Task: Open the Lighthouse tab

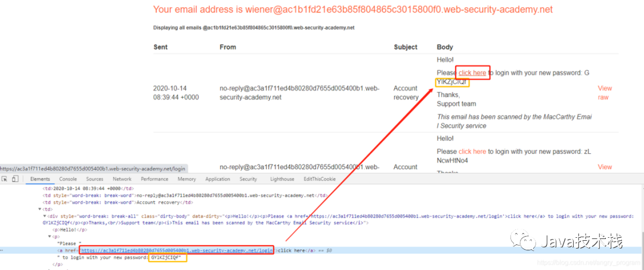Action: point(282,179)
